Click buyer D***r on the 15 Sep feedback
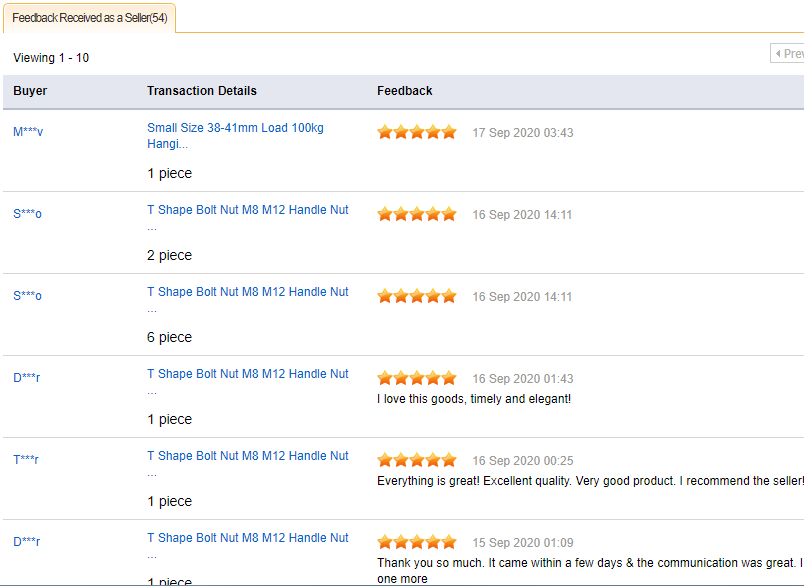804x586 pixels. click(27, 542)
